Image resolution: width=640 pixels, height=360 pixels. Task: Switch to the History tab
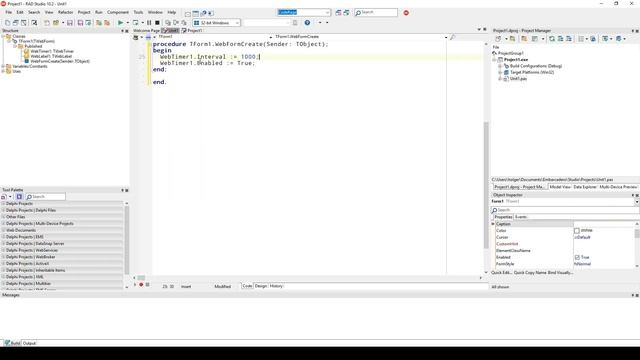(x=276, y=286)
